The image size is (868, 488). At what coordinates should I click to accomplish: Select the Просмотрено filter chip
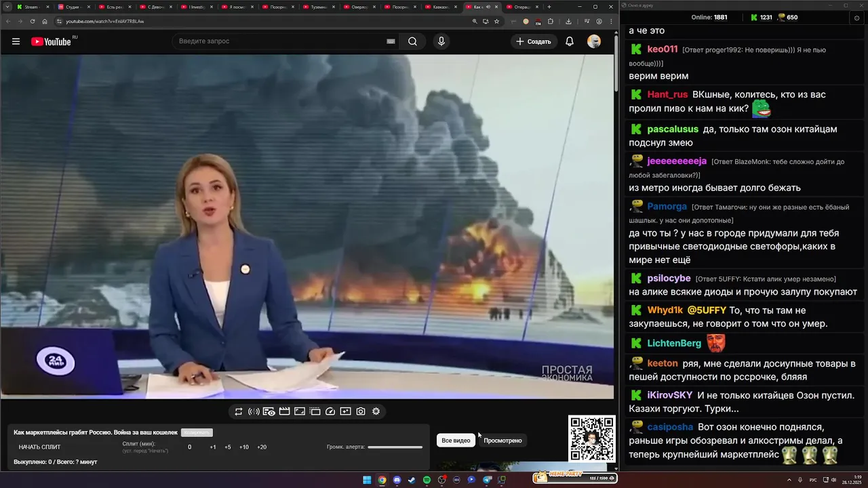click(x=502, y=441)
